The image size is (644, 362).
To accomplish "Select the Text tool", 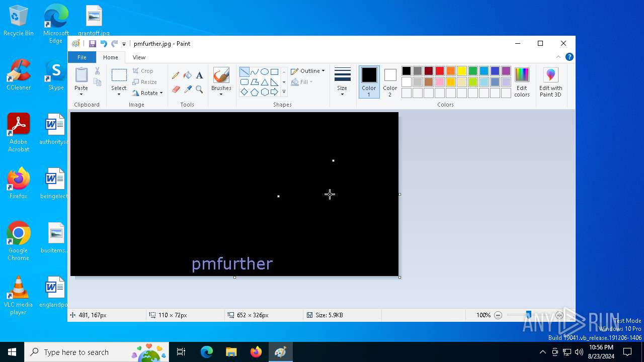I will pyautogui.click(x=199, y=75).
